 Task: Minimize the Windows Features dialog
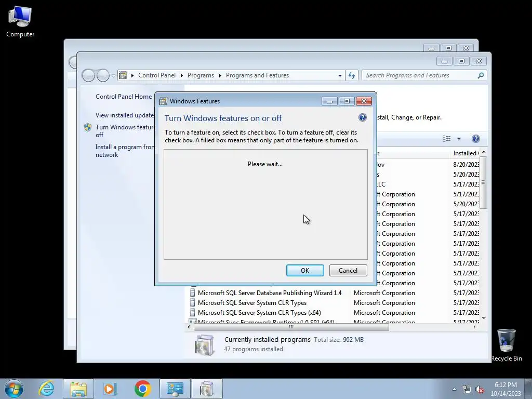[x=329, y=101]
